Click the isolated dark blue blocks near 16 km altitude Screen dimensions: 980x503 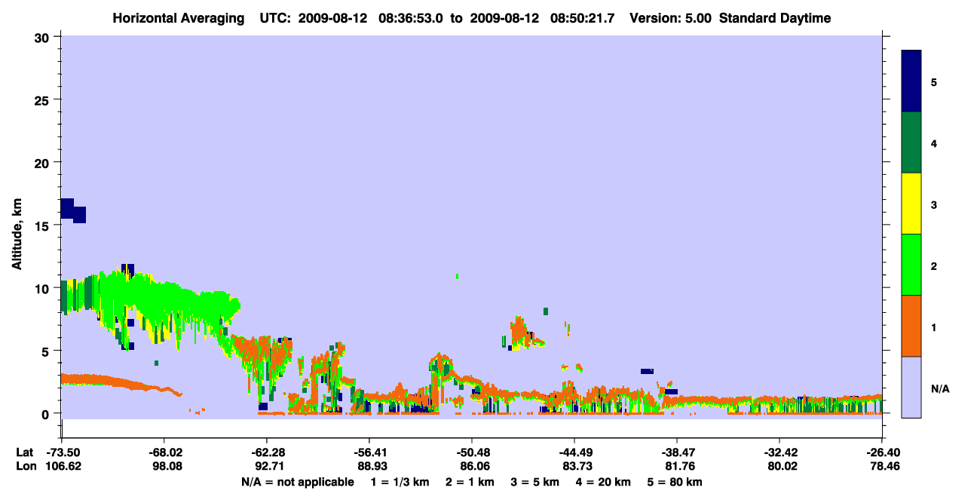tap(72, 210)
